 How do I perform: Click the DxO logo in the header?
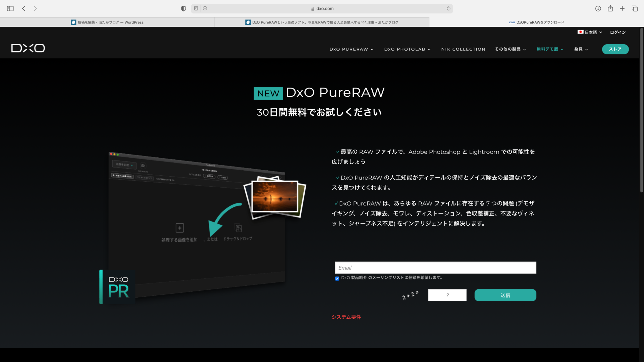[x=28, y=48]
